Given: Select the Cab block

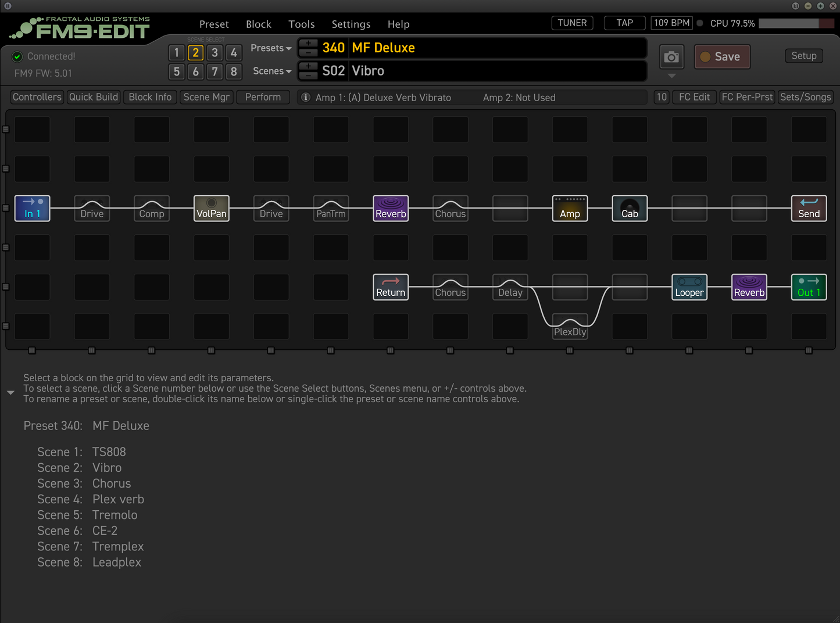Looking at the screenshot, I should point(630,208).
